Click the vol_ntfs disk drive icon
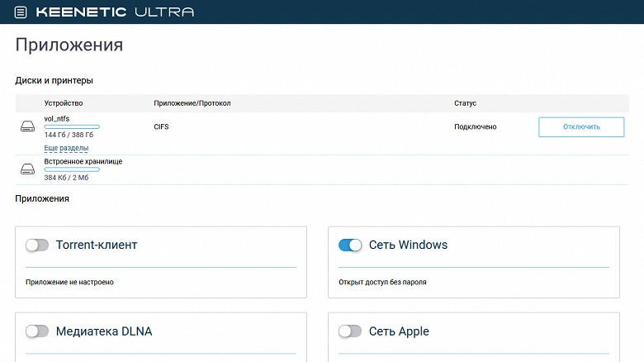 28,126
